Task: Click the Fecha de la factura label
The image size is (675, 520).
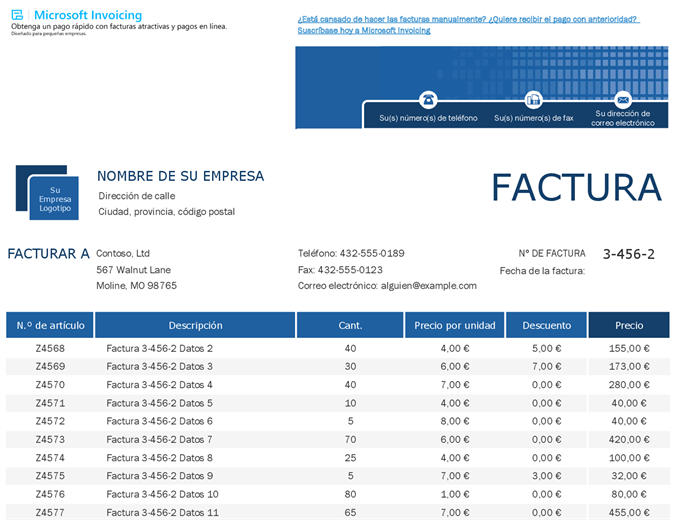Action: pyautogui.click(x=542, y=271)
